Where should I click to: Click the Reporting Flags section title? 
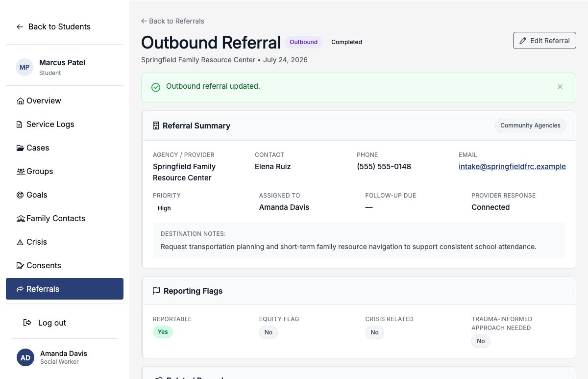[x=193, y=291]
